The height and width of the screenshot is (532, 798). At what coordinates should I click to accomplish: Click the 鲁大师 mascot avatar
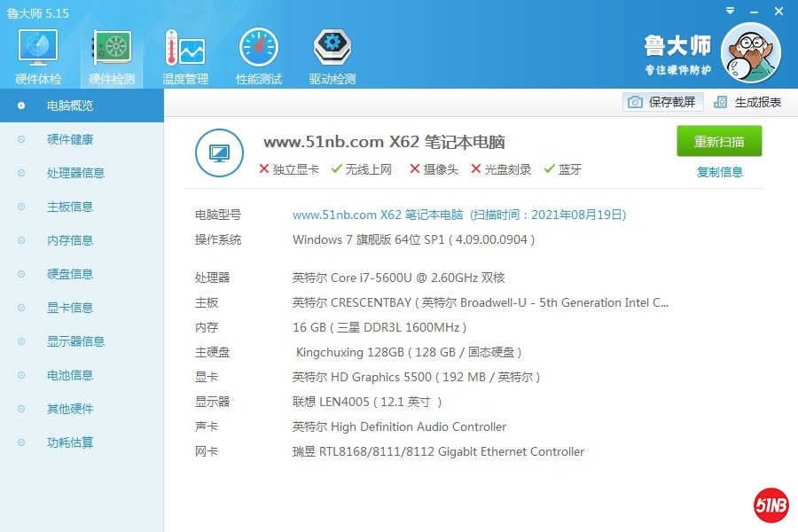point(750,54)
